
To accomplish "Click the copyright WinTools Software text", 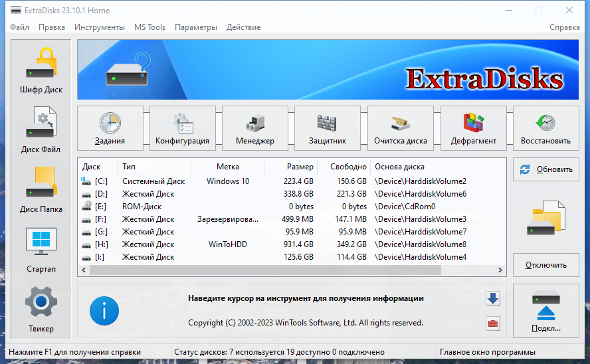I will (306, 323).
